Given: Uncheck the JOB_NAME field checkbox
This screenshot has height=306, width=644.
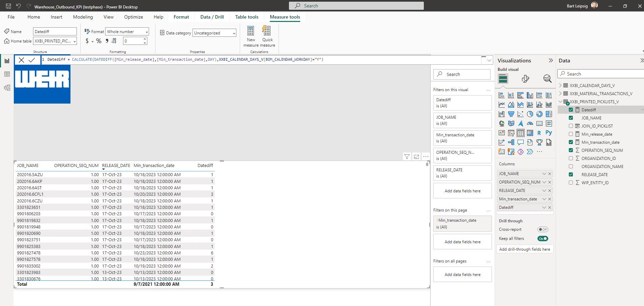Looking at the screenshot, I should [x=571, y=118].
